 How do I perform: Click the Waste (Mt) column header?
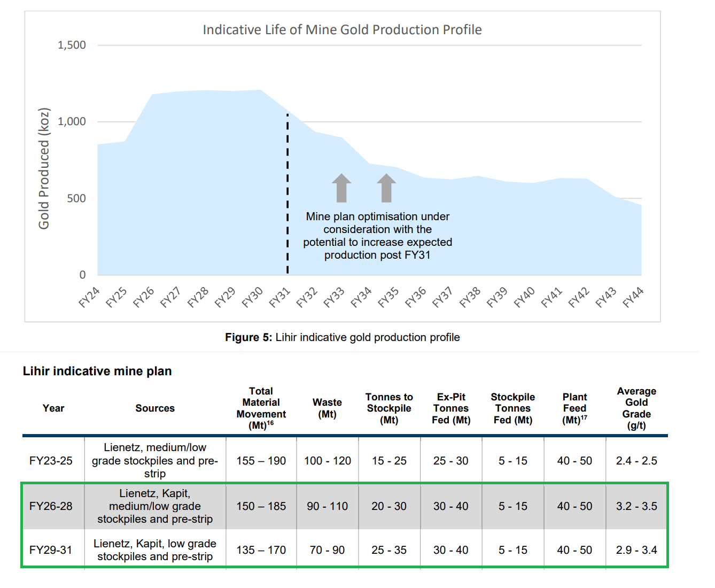click(x=327, y=408)
